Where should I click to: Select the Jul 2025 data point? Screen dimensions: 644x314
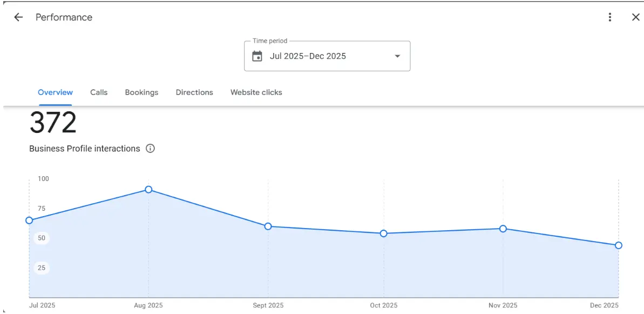(29, 221)
